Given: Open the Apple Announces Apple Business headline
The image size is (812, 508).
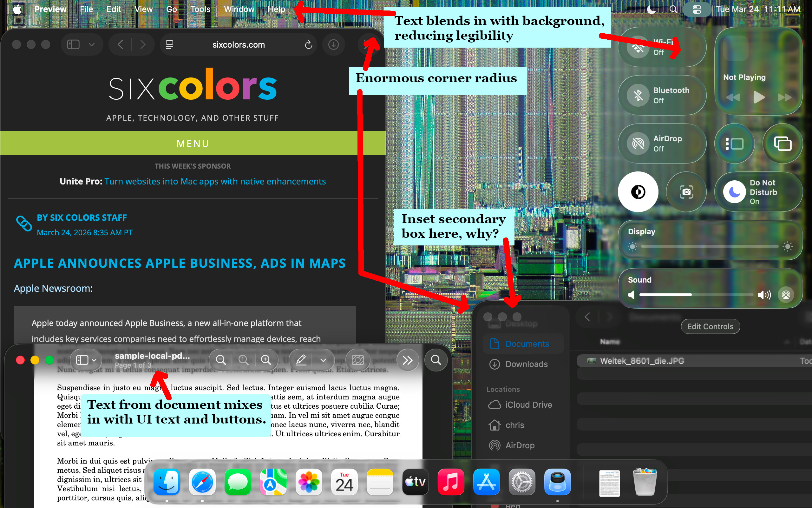Looking at the screenshot, I should click(180, 264).
